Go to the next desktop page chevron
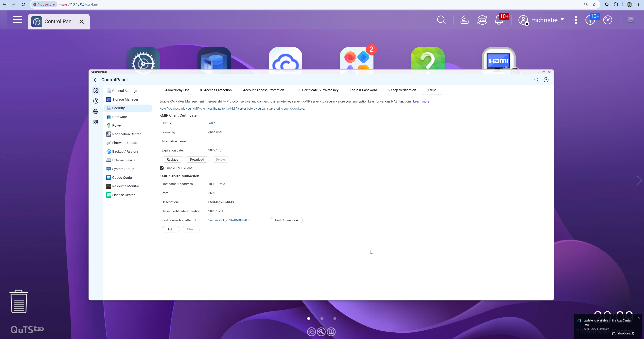The height and width of the screenshot is (339, 644). [x=639, y=180]
